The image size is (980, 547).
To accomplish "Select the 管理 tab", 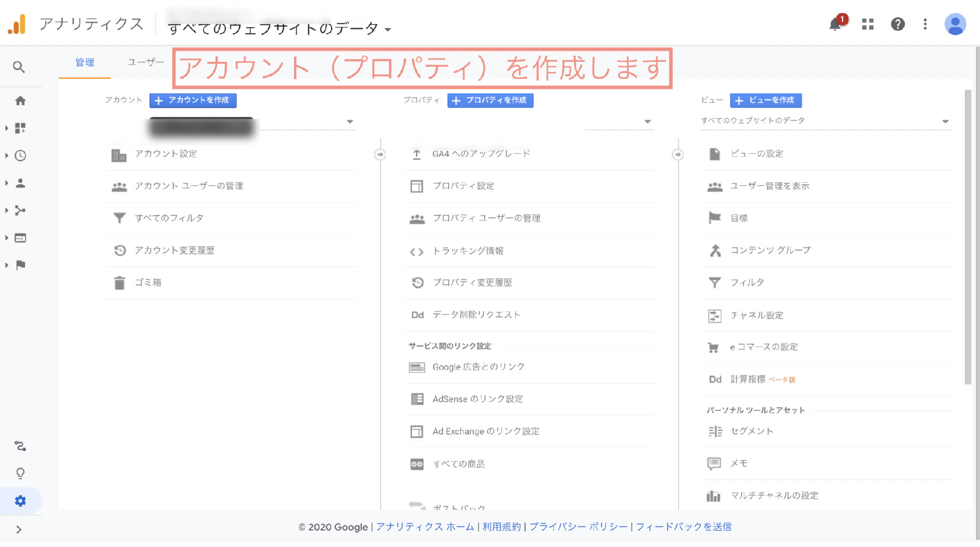I will 84,62.
